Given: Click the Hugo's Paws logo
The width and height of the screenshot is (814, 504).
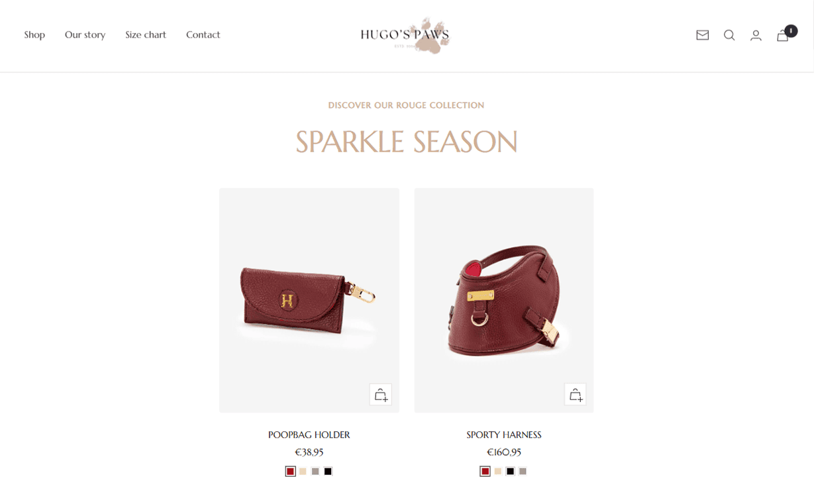Looking at the screenshot, I should tap(405, 35).
